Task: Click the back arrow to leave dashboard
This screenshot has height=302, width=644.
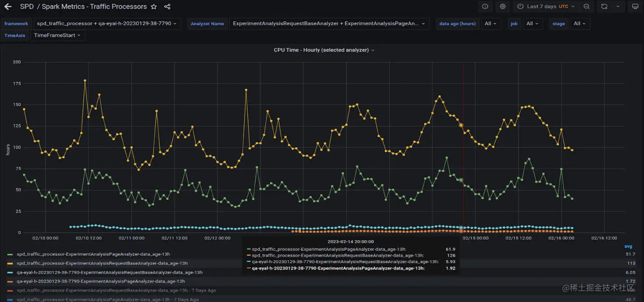Action: click(x=7, y=6)
